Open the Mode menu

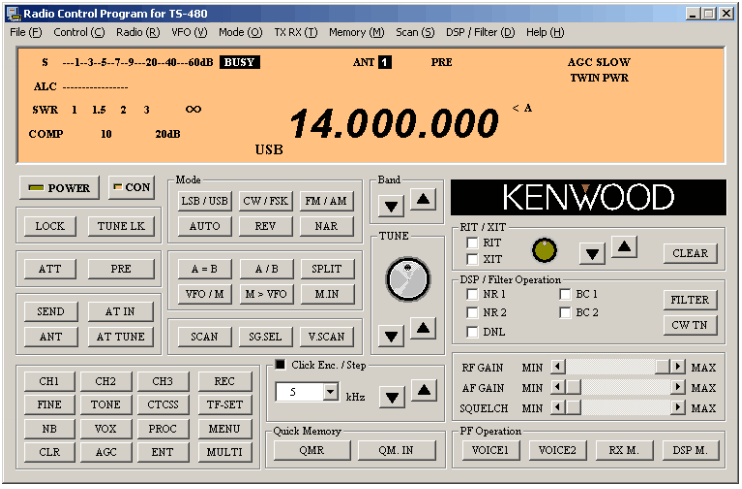[240, 32]
